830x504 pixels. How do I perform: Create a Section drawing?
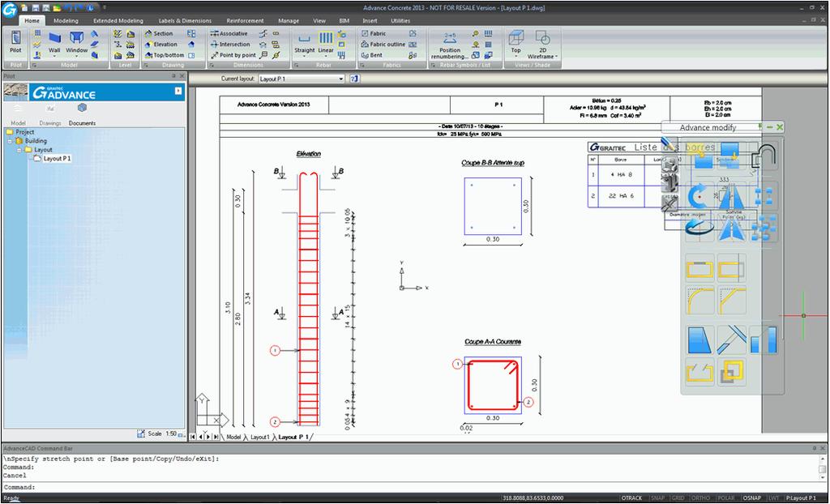pos(159,33)
